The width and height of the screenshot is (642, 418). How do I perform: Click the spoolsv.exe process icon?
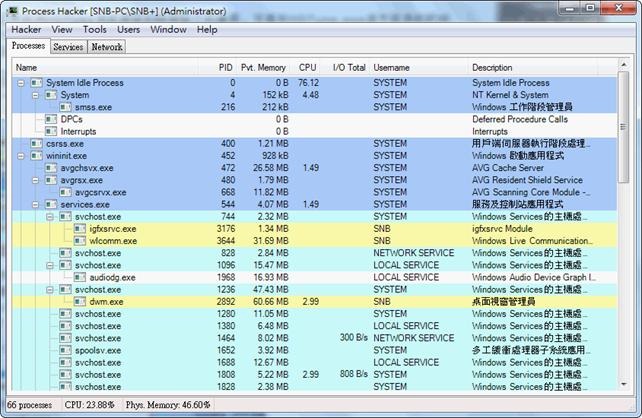point(65,350)
